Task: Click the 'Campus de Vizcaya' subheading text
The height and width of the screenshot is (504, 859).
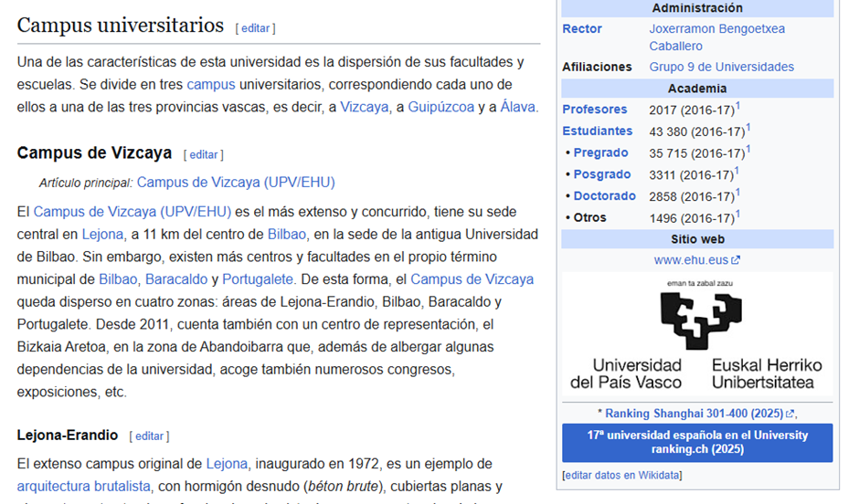Action: 94,152
